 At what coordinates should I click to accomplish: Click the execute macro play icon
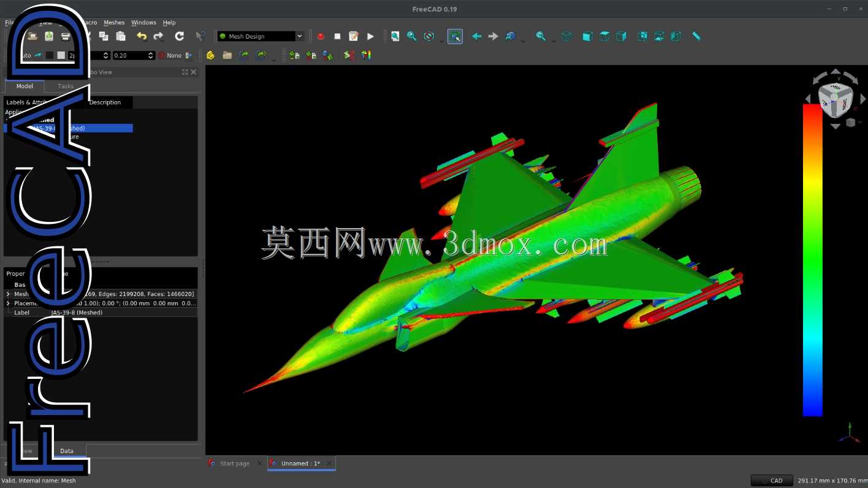pyautogui.click(x=370, y=36)
